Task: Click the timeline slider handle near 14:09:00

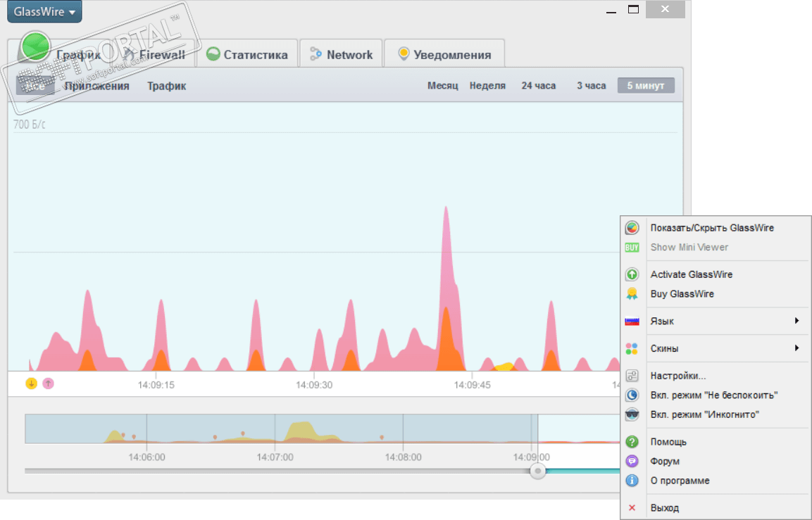Action: 537,471
